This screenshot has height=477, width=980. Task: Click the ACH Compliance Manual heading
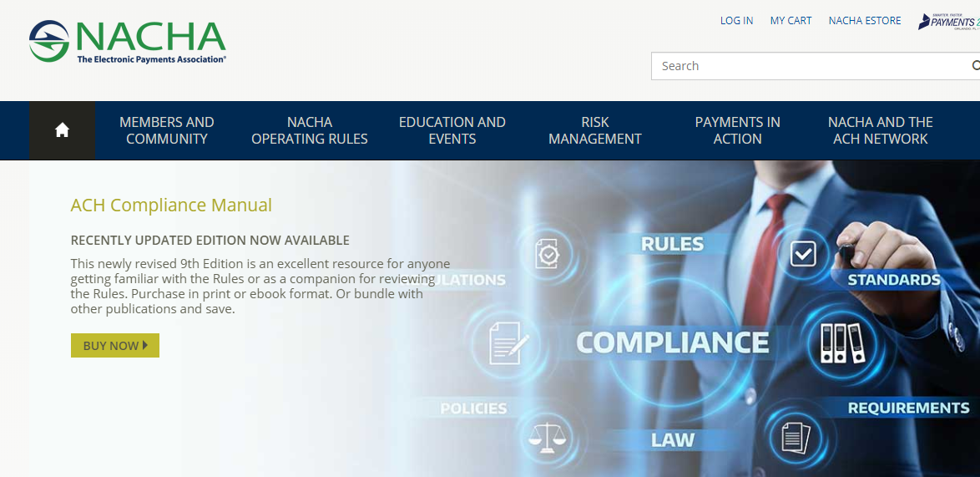(x=171, y=205)
